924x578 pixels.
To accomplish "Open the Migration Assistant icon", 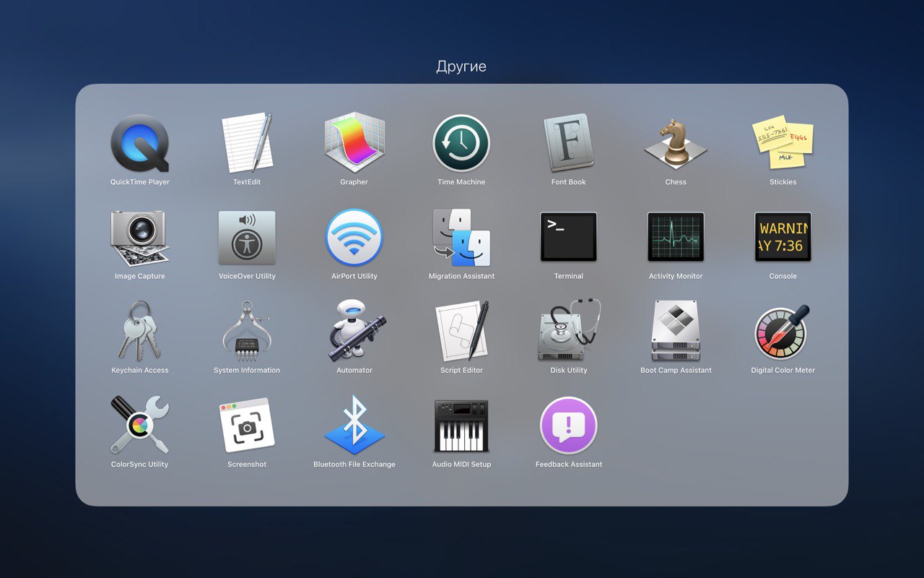I will point(461,238).
